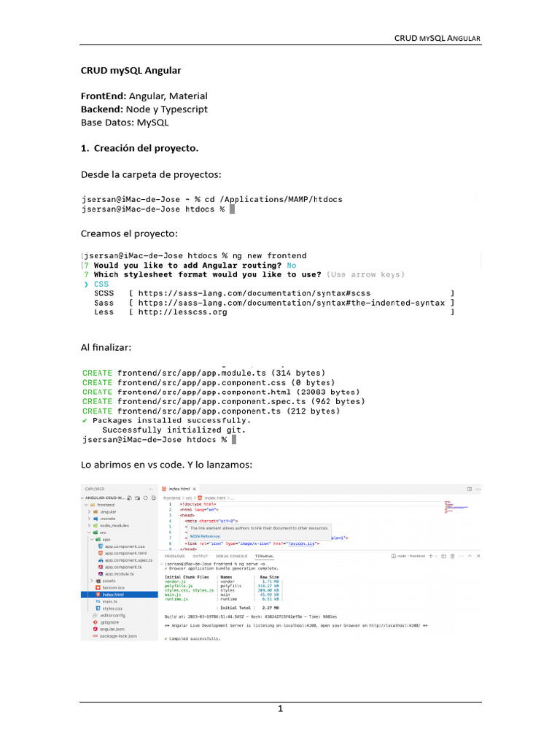
Task: Open editor more actions ellipsis at top right
Action: click(478, 489)
